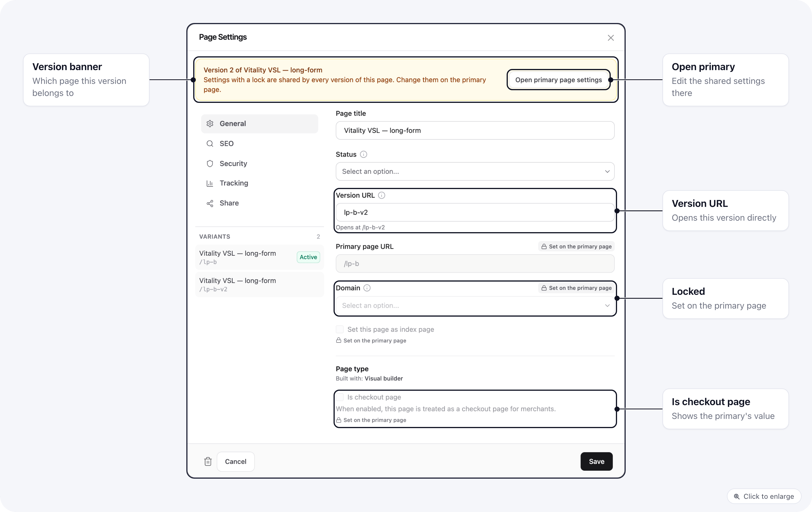This screenshot has height=512, width=812.
Task: Click the disabled Primary page URL field
Action: [x=475, y=263]
